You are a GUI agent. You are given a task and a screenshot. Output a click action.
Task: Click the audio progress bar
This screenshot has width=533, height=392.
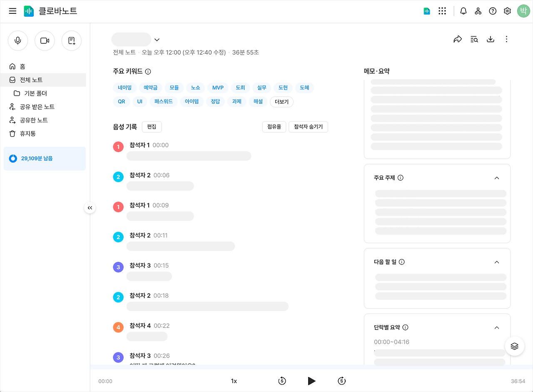tap(311, 367)
